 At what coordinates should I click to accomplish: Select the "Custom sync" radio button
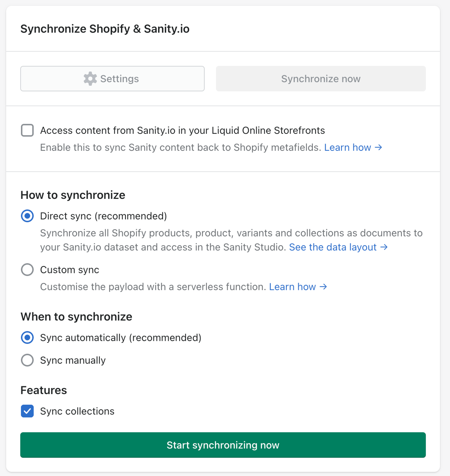coord(27,270)
